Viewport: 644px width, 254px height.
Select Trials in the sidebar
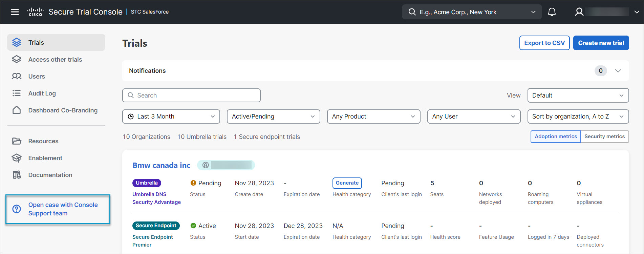pos(56,42)
